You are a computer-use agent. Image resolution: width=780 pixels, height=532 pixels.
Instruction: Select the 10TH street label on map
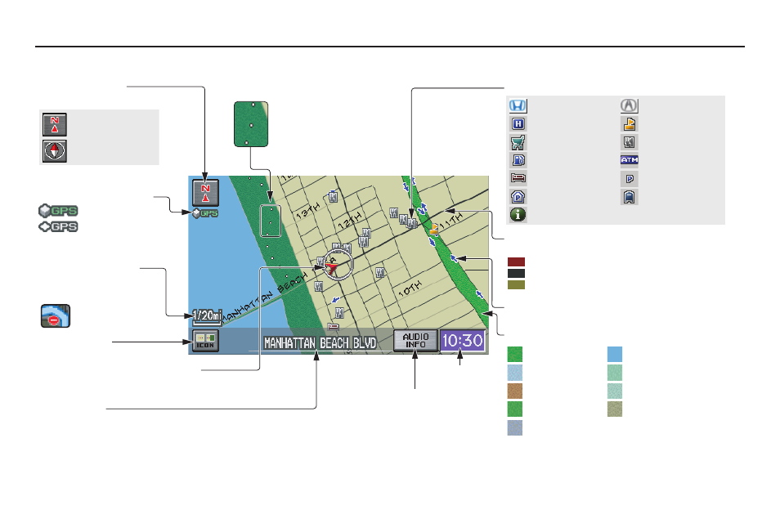click(x=410, y=288)
